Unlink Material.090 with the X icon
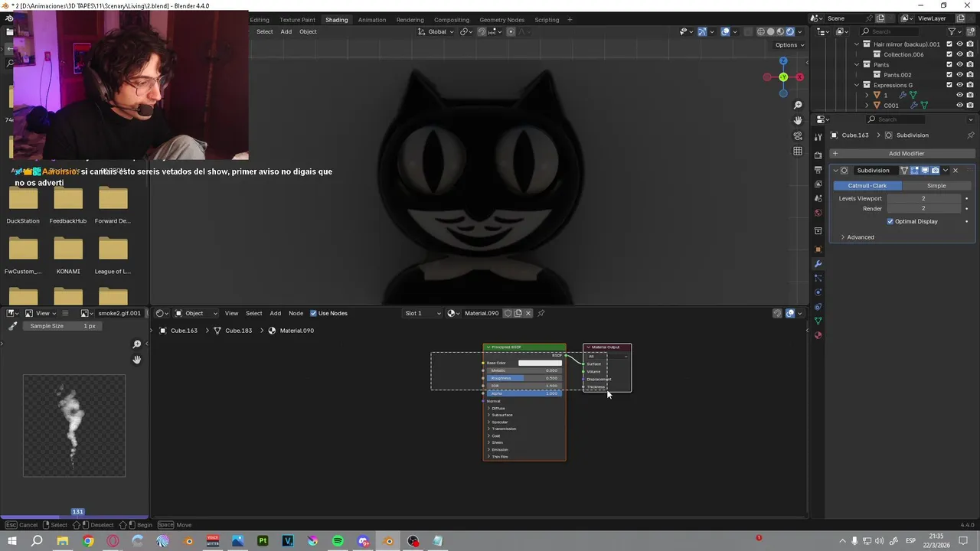The height and width of the screenshot is (551, 980). coord(528,313)
